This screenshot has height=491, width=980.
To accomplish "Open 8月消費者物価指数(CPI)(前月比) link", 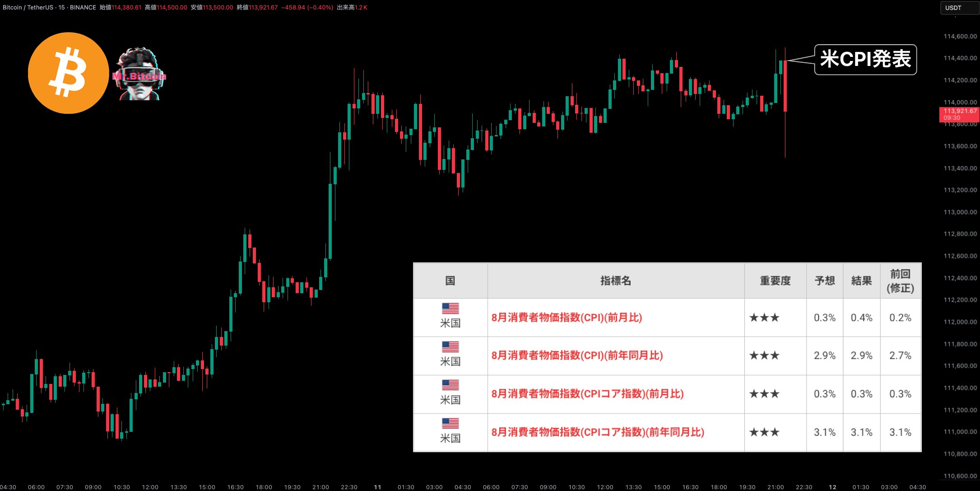I will point(567,318).
